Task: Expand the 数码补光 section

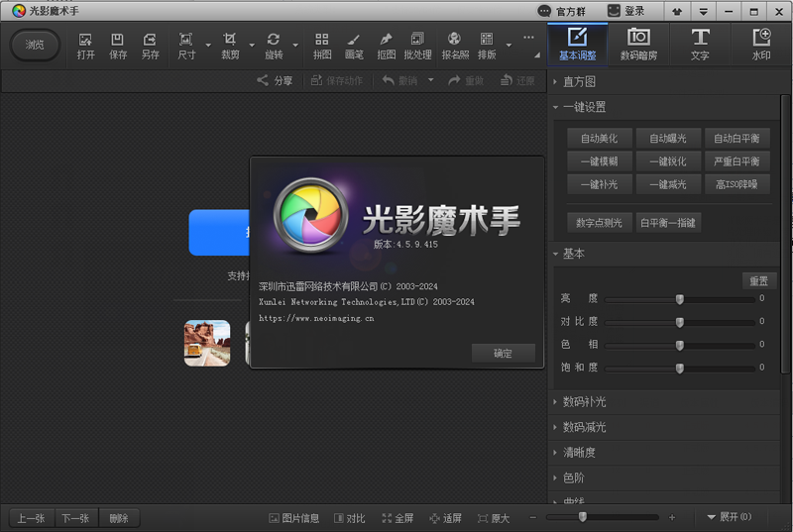Action: coord(584,402)
